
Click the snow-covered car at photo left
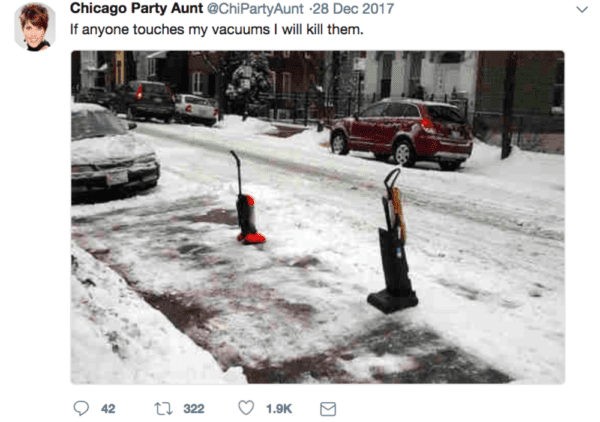(113, 152)
